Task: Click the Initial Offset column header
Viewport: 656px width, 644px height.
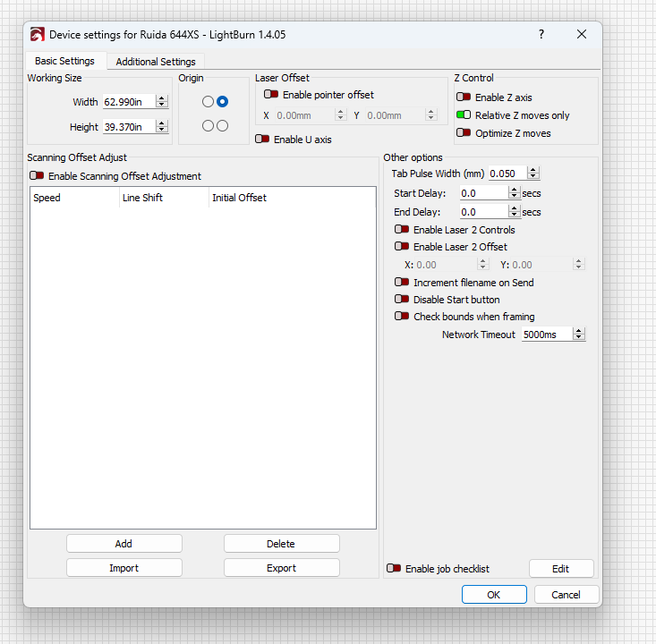Action: coord(292,198)
